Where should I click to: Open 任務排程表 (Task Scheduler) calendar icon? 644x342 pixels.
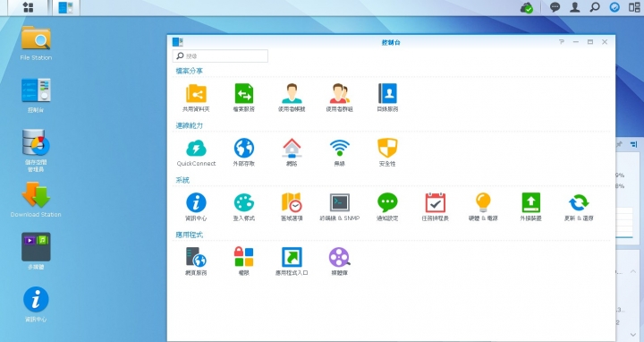436,202
